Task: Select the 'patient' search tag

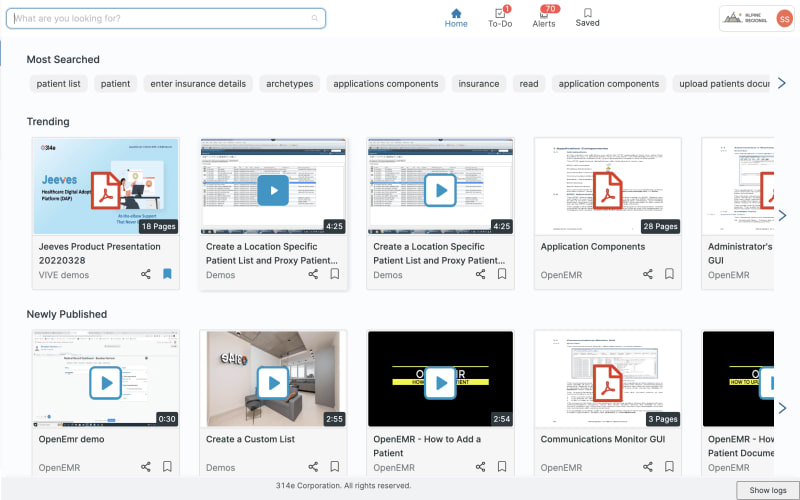Action: 115,84
